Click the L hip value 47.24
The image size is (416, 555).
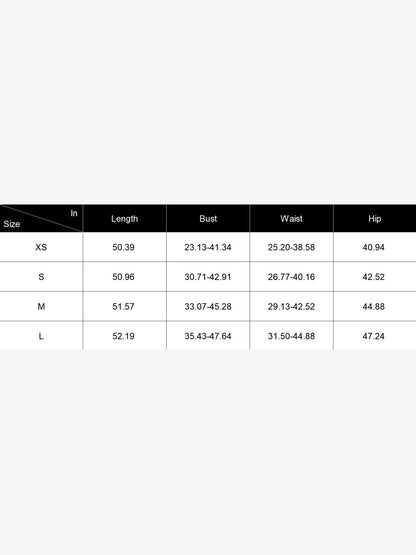pos(374,336)
